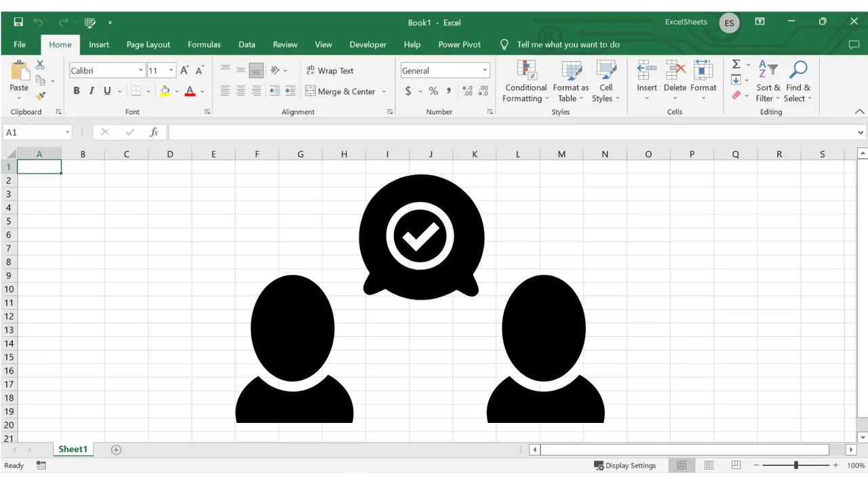Select the AutoSum icon
868x488 pixels.
(736, 64)
